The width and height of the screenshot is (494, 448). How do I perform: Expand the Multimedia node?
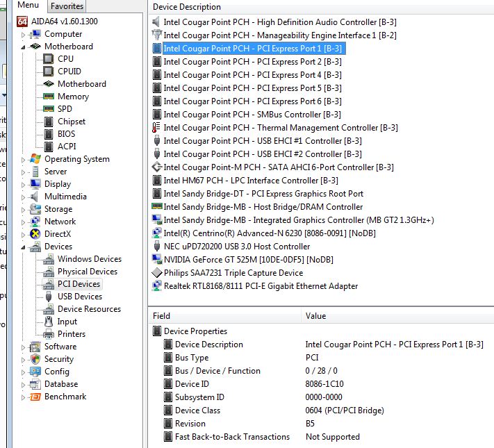point(23,197)
